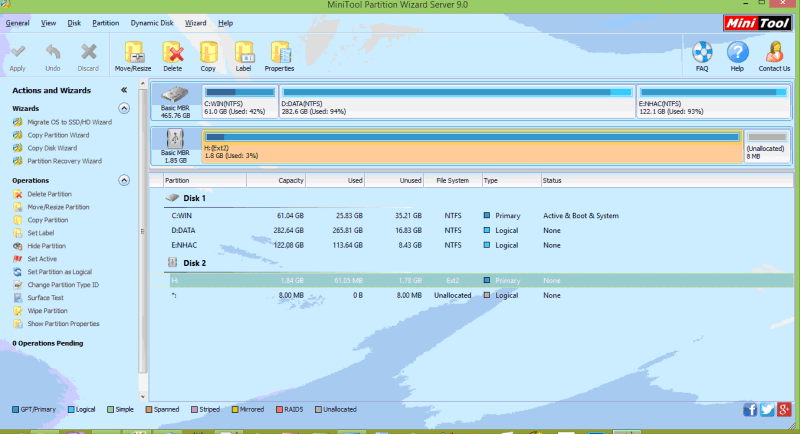Click Copy Partition in Operations
The width and height of the screenshot is (800, 434).
coord(47,220)
